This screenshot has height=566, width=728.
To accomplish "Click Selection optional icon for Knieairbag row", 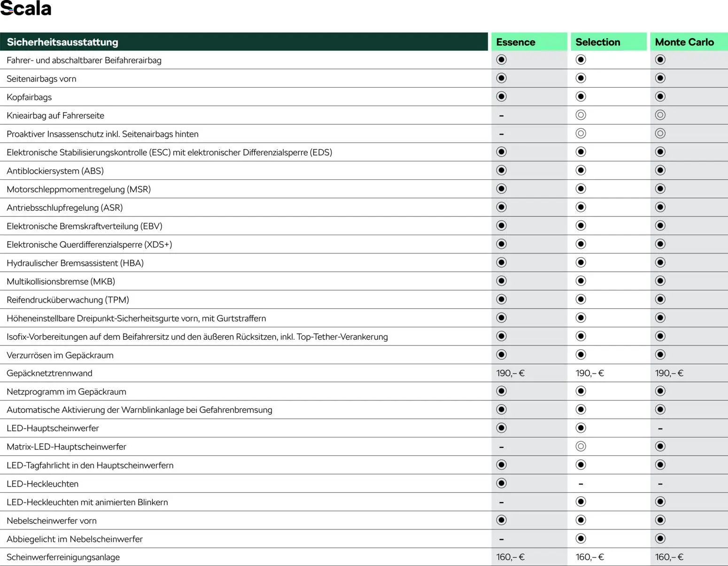I will point(581,115).
